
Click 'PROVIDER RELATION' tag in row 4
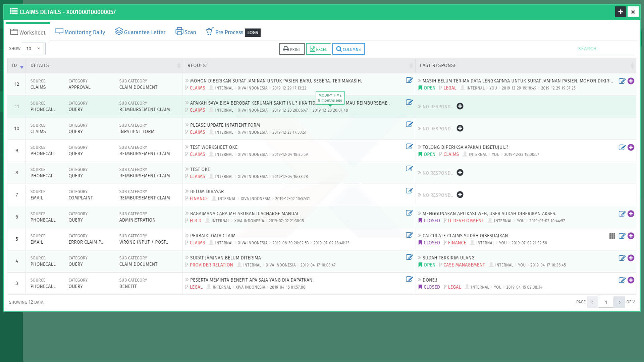pyautogui.click(x=211, y=265)
